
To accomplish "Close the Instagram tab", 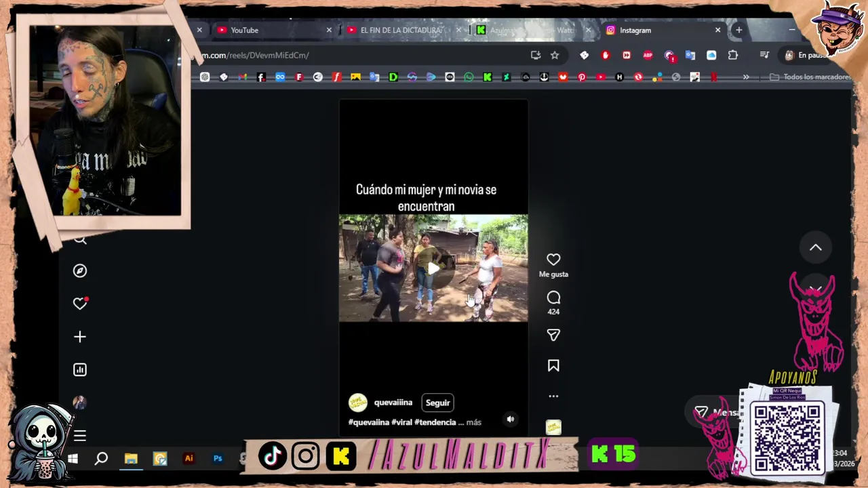I will click(717, 30).
